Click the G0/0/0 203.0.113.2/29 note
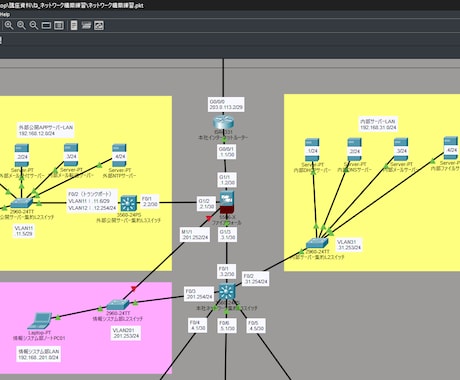The image size is (460, 380). pos(226,104)
